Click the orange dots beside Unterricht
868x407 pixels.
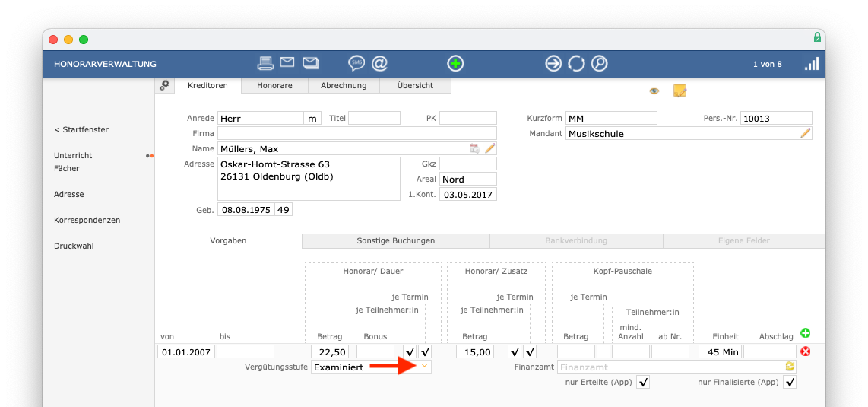150,156
